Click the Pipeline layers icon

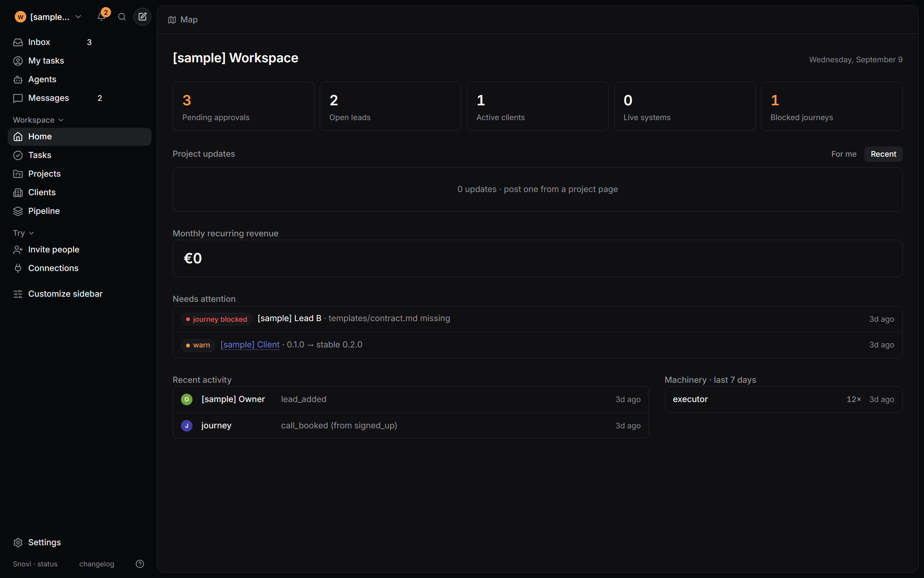18,211
